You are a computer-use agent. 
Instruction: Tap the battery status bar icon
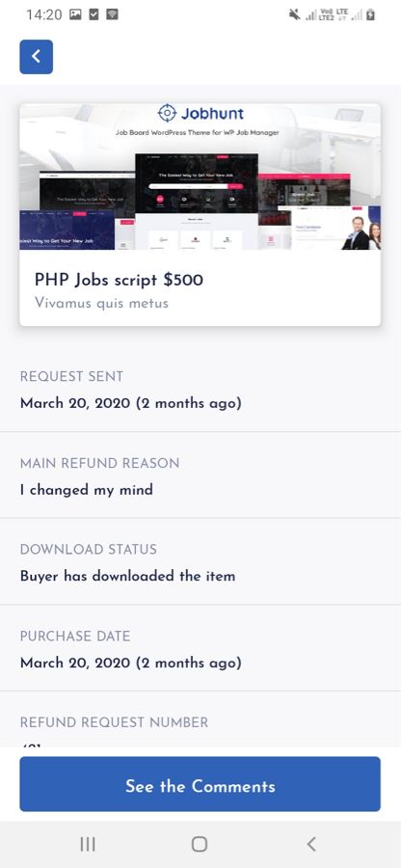click(370, 14)
